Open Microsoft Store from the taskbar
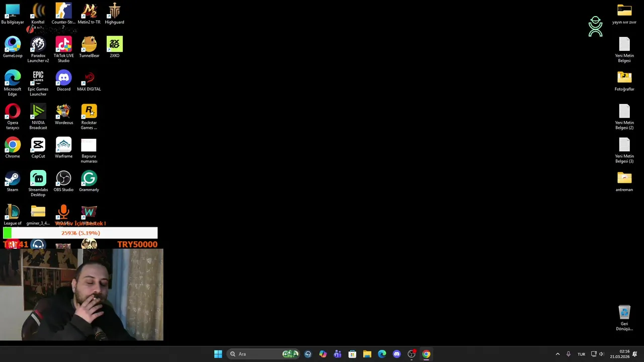This screenshot has height=362, width=644. click(x=352, y=354)
